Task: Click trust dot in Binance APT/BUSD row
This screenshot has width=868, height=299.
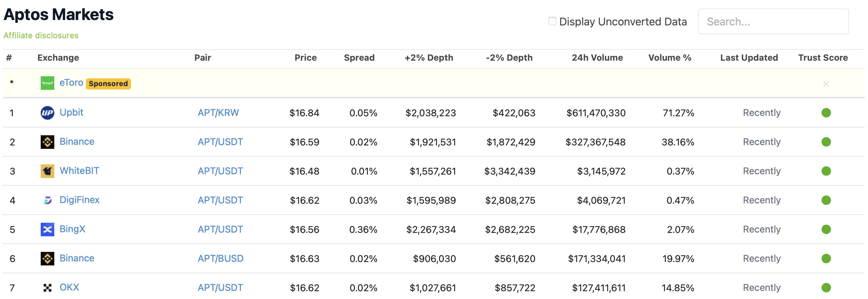Action: click(x=826, y=258)
